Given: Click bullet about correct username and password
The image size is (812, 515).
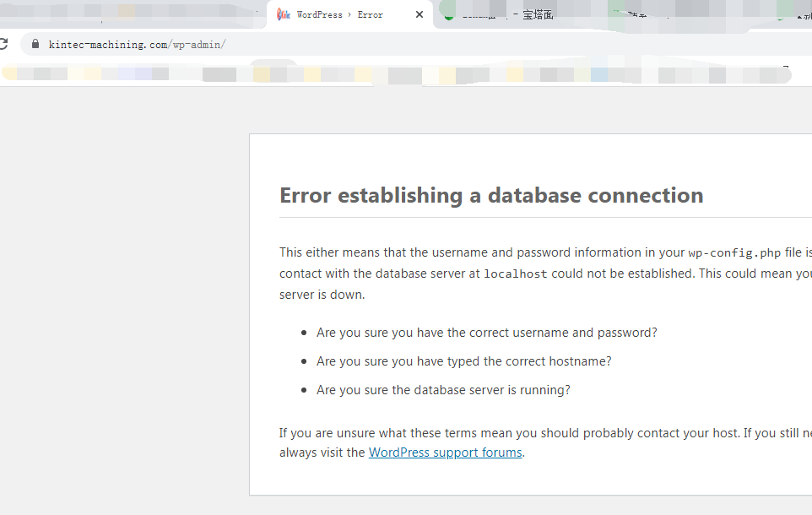Looking at the screenshot, I should [487, 333].
